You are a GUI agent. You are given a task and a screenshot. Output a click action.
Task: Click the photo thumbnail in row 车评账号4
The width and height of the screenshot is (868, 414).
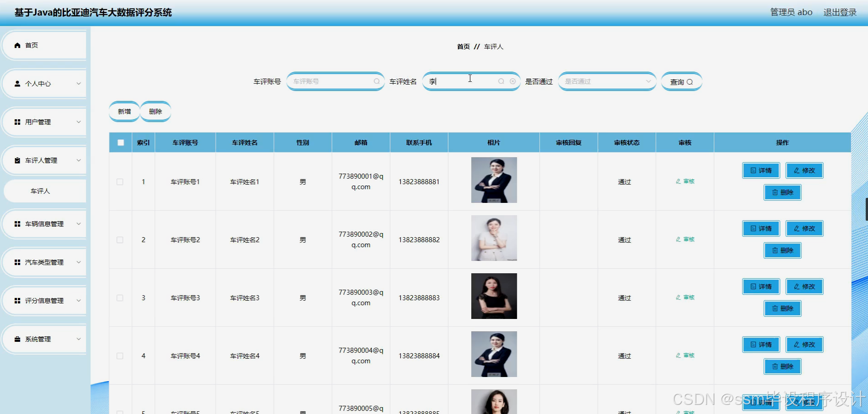pyautogui.click(x=494, y=354)
